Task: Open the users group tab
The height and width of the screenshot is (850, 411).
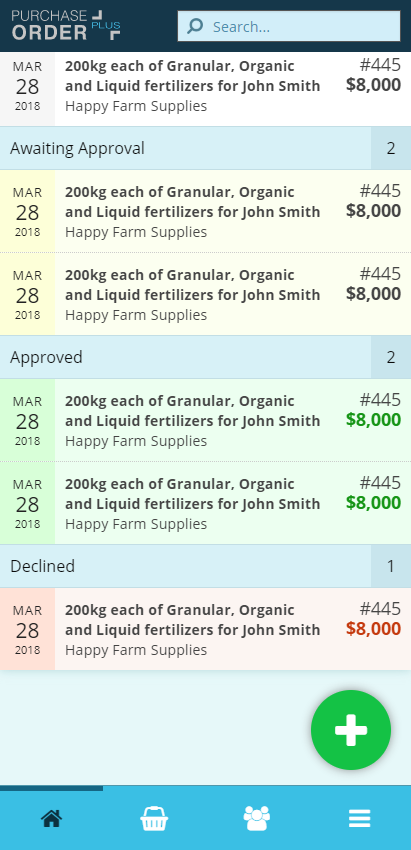Action: click(x=256, y=818)
